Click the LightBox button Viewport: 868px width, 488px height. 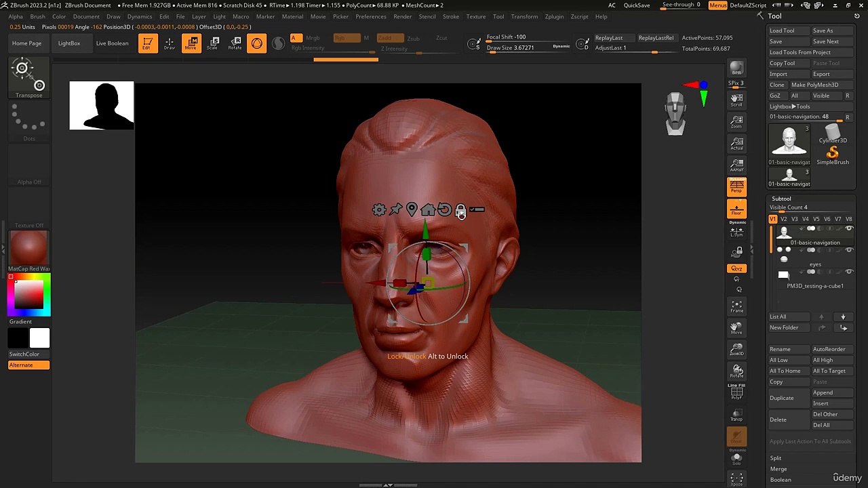[69, 43]
